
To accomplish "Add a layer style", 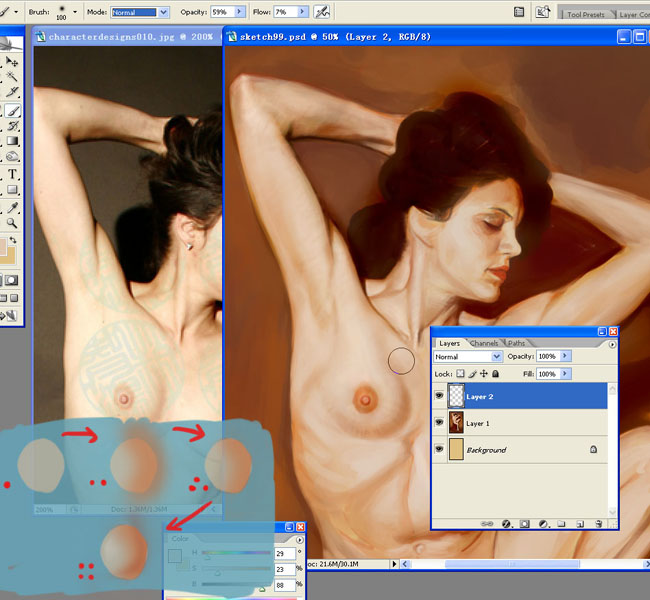I will click(x=506, y=524).
